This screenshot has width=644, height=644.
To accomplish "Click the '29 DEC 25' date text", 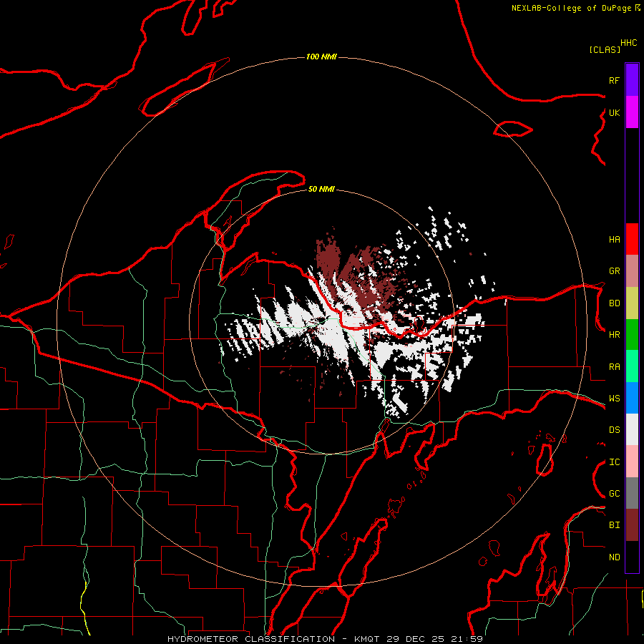I will (415, 639).
